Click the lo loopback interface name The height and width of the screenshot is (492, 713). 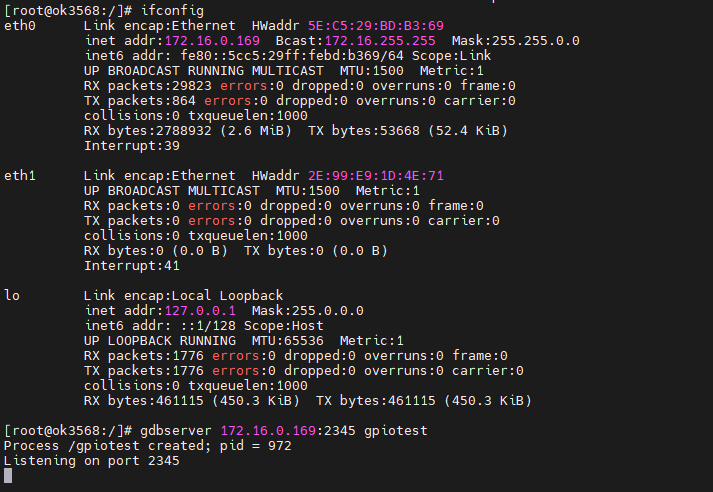12,295
